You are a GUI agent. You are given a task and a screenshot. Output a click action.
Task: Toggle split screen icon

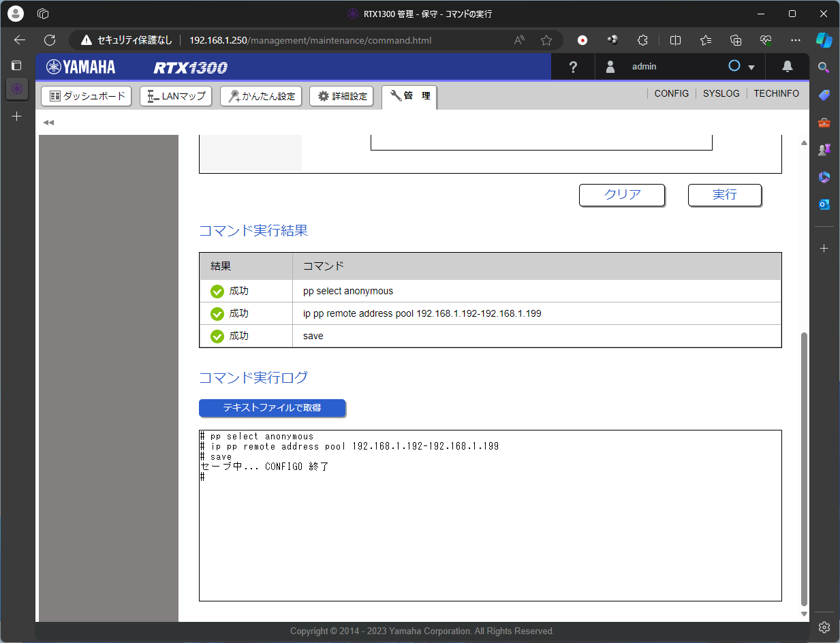point(675,40)
